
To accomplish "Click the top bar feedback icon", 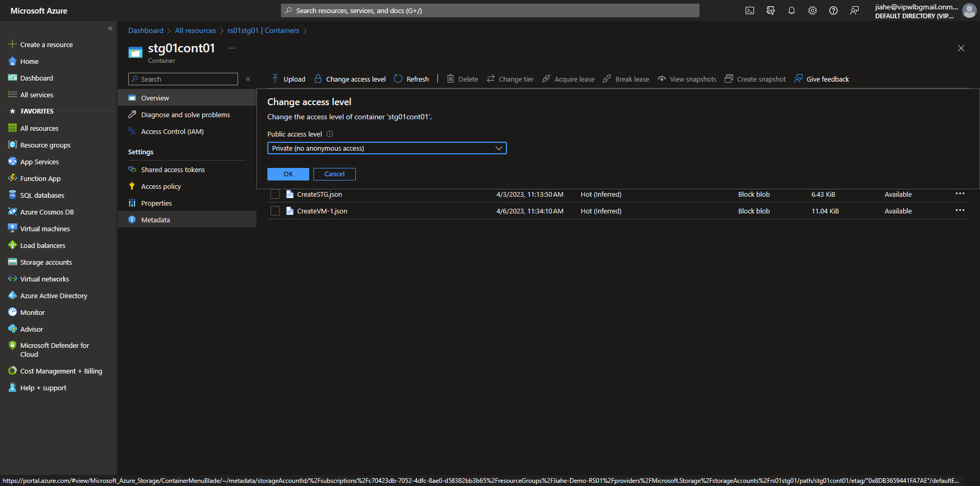I will 854,10.
